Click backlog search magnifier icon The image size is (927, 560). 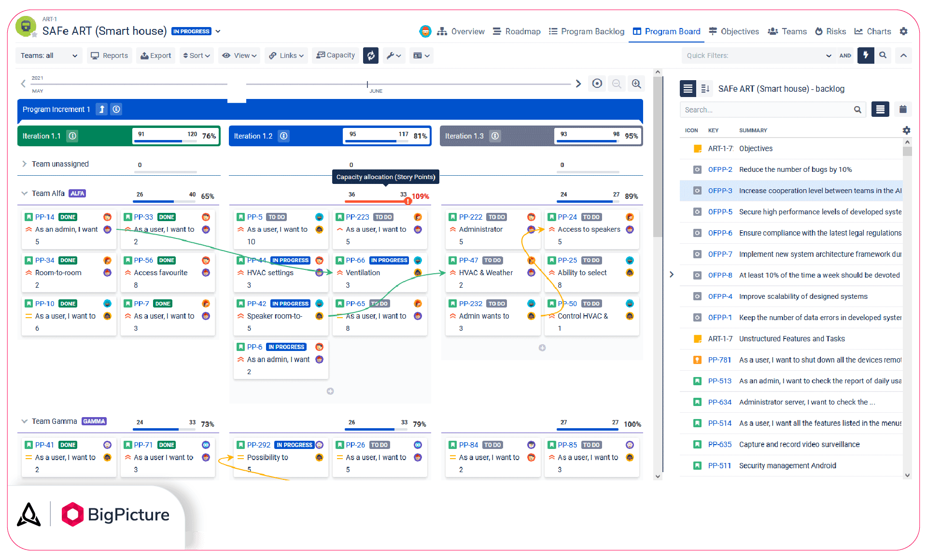[857, 110]
